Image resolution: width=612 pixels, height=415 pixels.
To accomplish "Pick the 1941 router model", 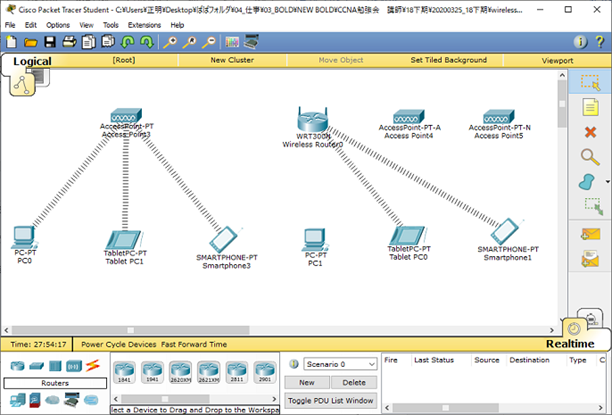I will [153, 372].
